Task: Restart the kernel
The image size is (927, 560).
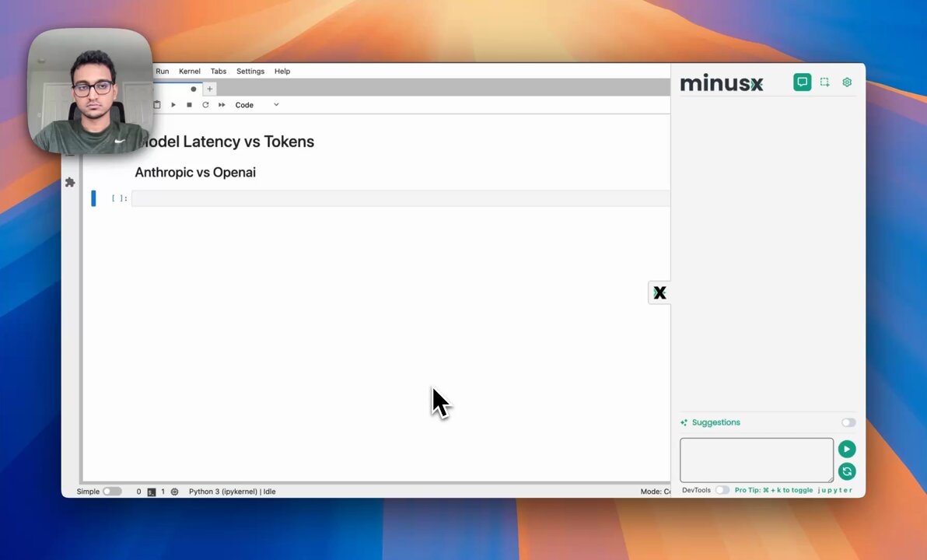Action: click(x=205, y=105)
